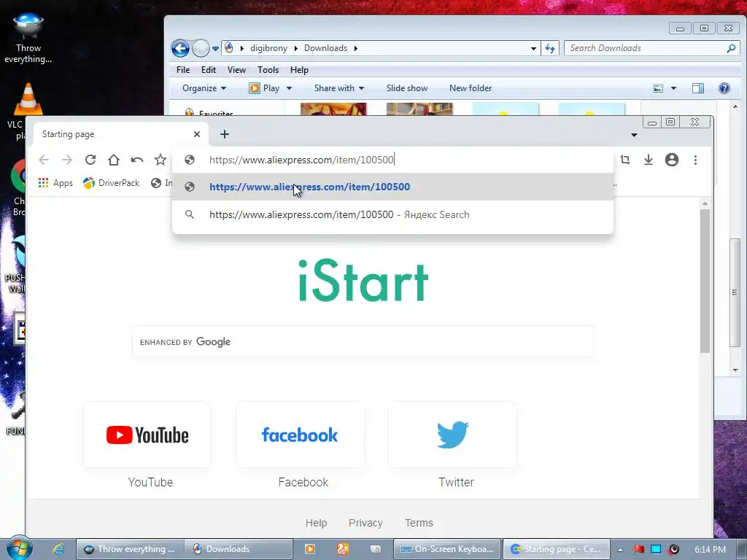
Task: Switch to Downloads taskbar item
Action: click(x=239, y=549)
